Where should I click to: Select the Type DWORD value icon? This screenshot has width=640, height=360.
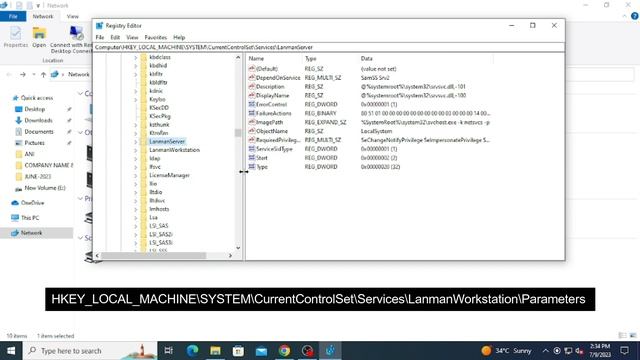coord(252,167)
